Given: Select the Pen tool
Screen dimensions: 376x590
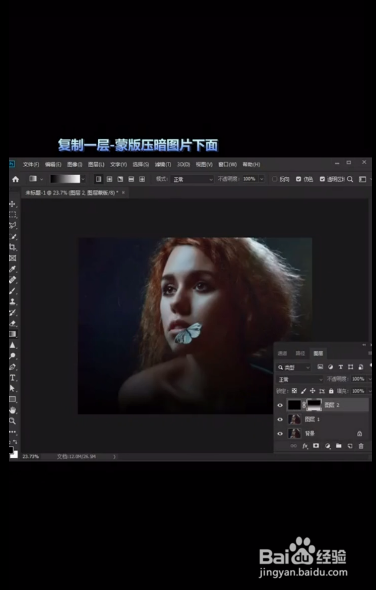Looking at the screenshot, I should pos(13,366).
